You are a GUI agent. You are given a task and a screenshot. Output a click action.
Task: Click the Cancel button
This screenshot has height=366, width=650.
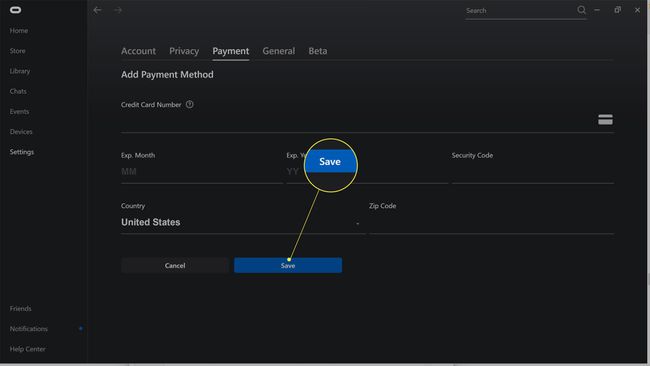pos(175,265)
